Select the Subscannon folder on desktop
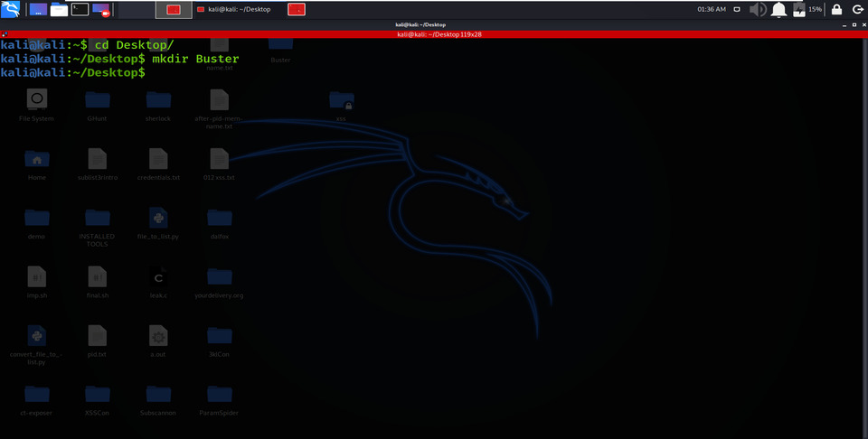 click(x=158, y=400)
